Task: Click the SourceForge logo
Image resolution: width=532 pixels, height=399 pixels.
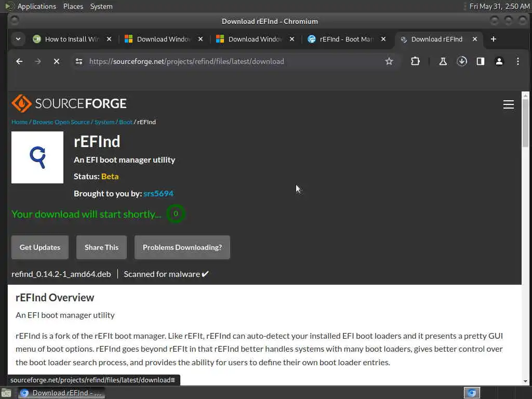Action: (69, 103)
